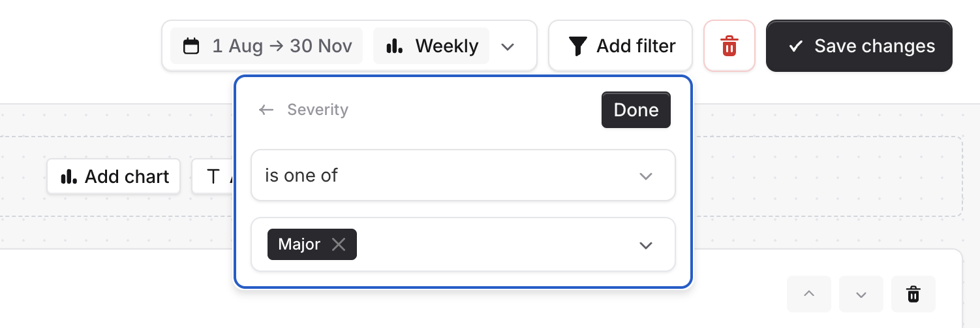Save changes to the dashboard
This screenshot has height=328, width=980.
[859, 46]
